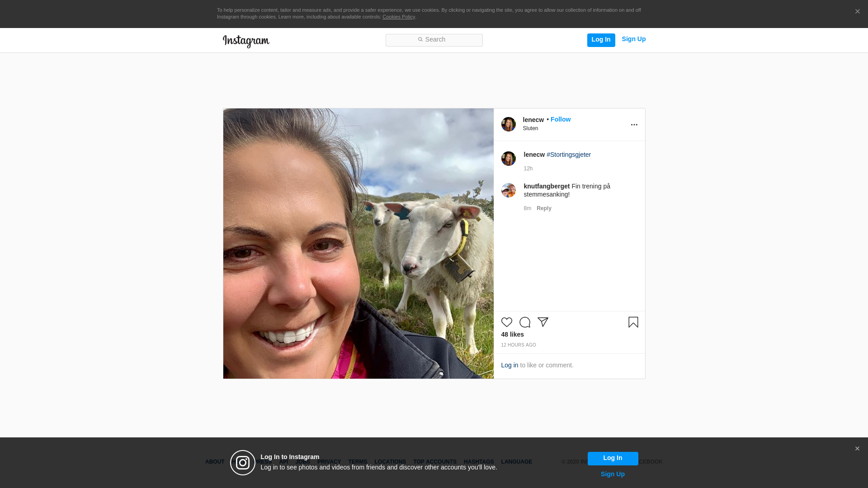Open the #Stortingsgjeter hashtag
868x488 pixels.
(568, 155)
